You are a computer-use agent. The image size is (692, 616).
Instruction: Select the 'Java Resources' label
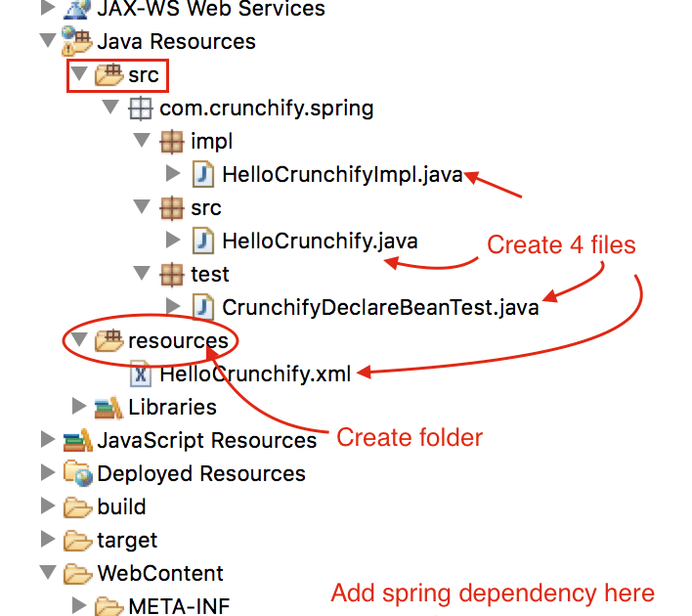tap(177, 41)
